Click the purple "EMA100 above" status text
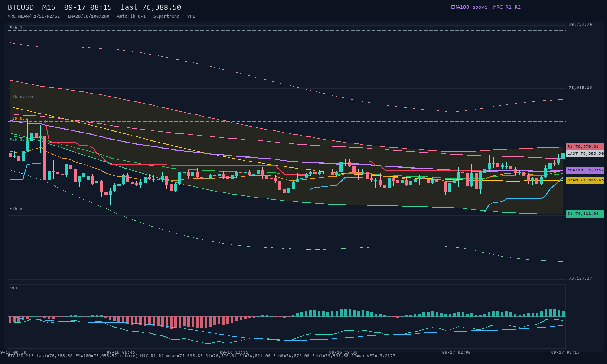 click(469, 7)
